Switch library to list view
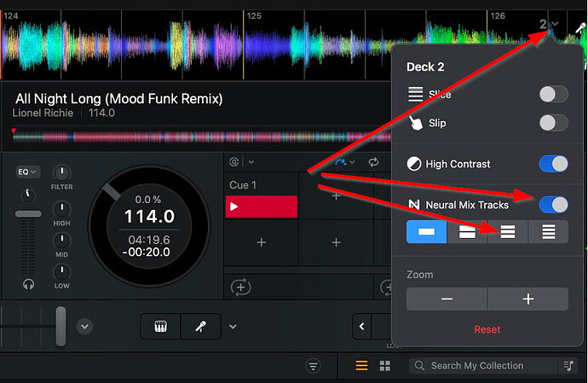The width and height of the screenshot is (588, 383). click(x=361, y=366)
